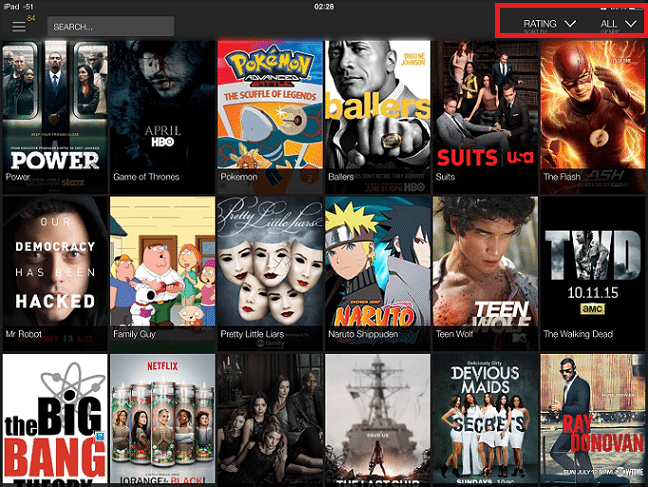Image resolution: width=648 pixels, height=487 pixels.
Task: Choose the Naruto Shippuden poster
Action: click(x=378, y=274)
